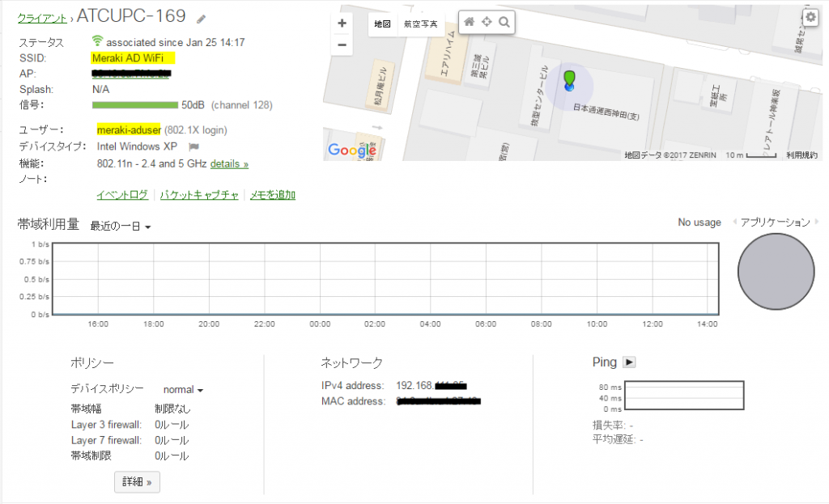Click the (802.1X login) text
Viewport: 829px width, 504px height.
click(x=196, y=130)
